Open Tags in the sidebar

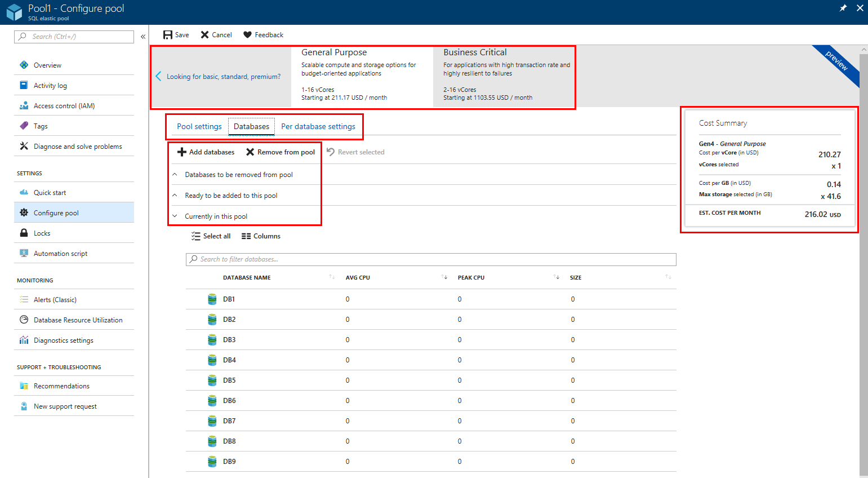tap(74, 126)
